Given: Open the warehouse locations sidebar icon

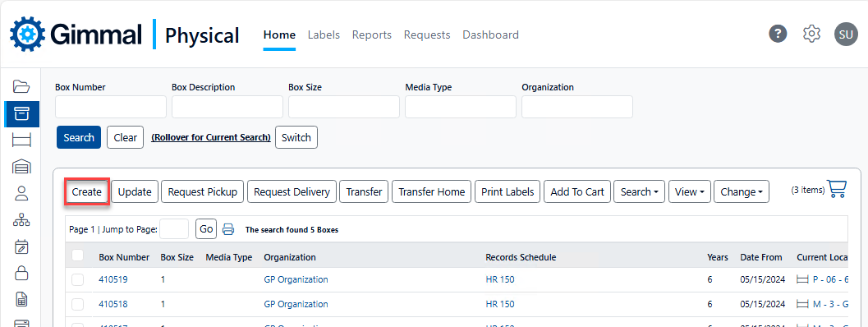Looking at the screenshot, I should 21,166.
